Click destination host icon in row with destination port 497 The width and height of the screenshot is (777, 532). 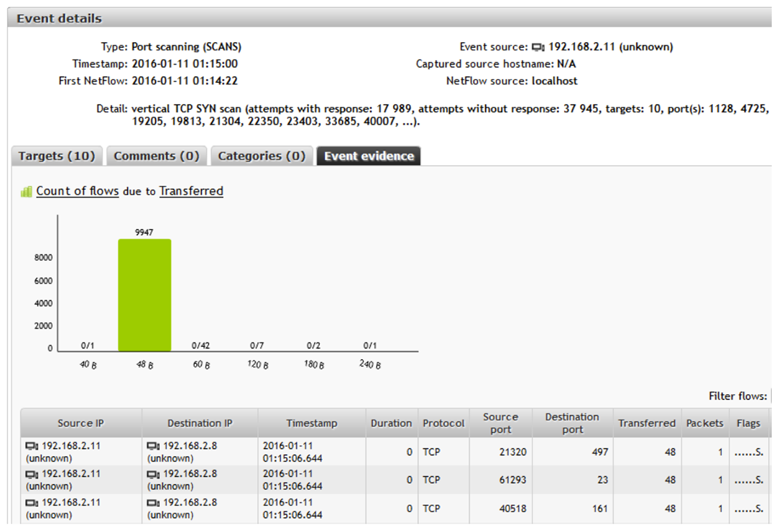coord(153,446)
